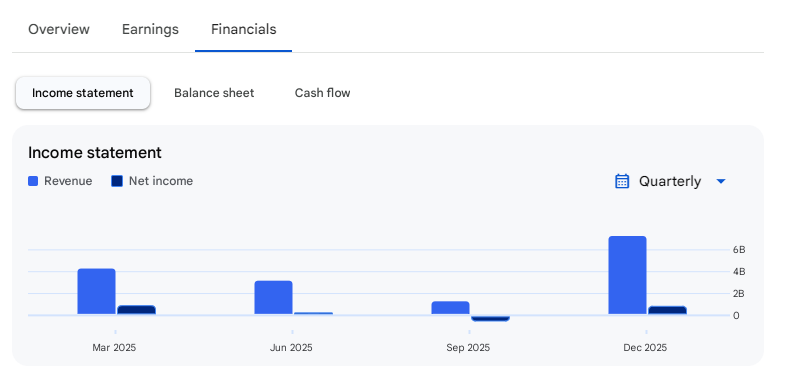The width and height of the screenshot is (786, 374).
Task: Click the Jun 2025 net income bar
Action: click(313, 313)
